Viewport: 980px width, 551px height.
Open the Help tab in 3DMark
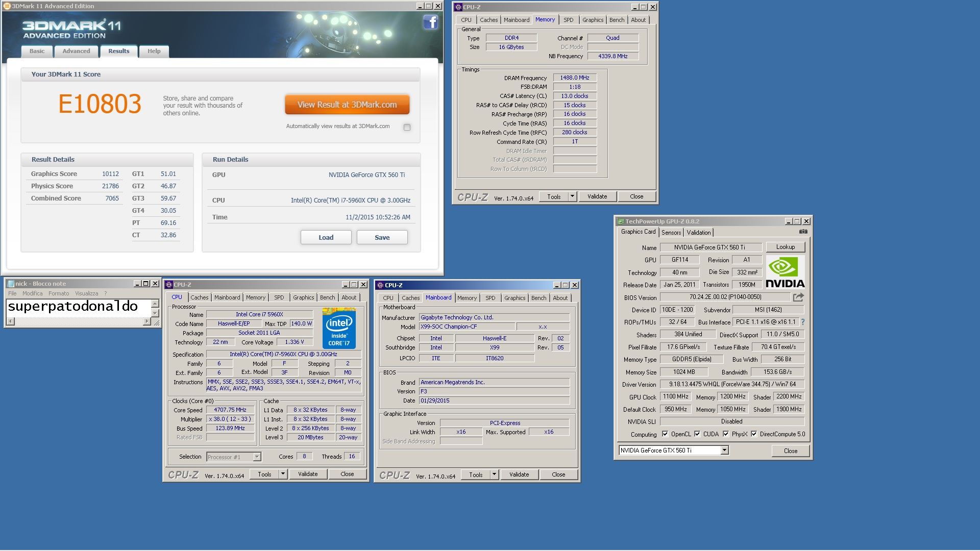[x=154, y=51]
